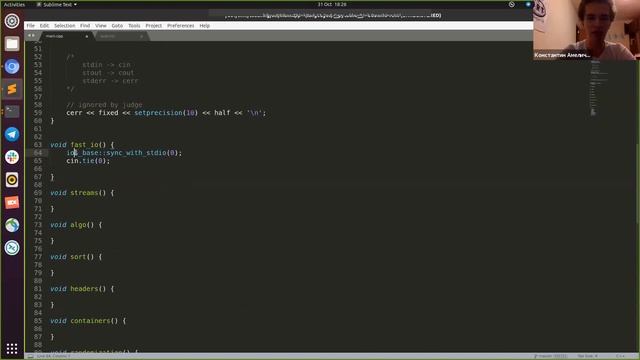Viewport: 640px width, 360px height.
Task: Click the circular tray icon left of blue indicator
Action: (511, 4)
